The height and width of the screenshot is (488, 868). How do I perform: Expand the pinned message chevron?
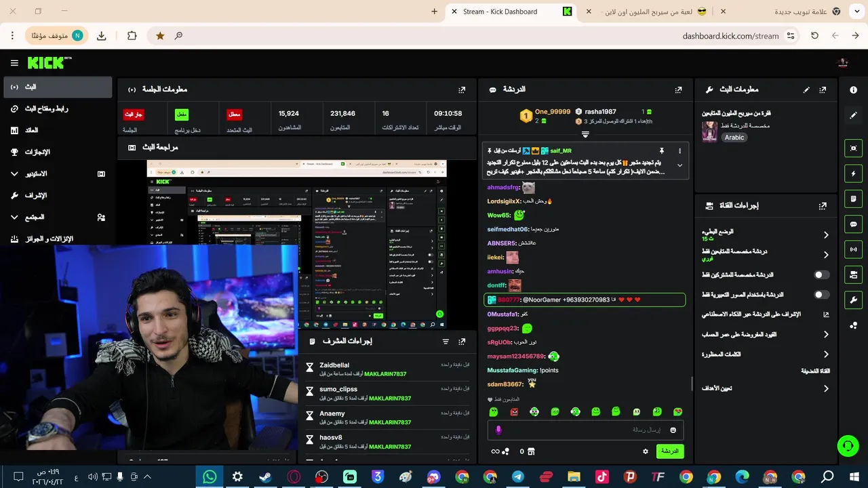click(679, 165)
